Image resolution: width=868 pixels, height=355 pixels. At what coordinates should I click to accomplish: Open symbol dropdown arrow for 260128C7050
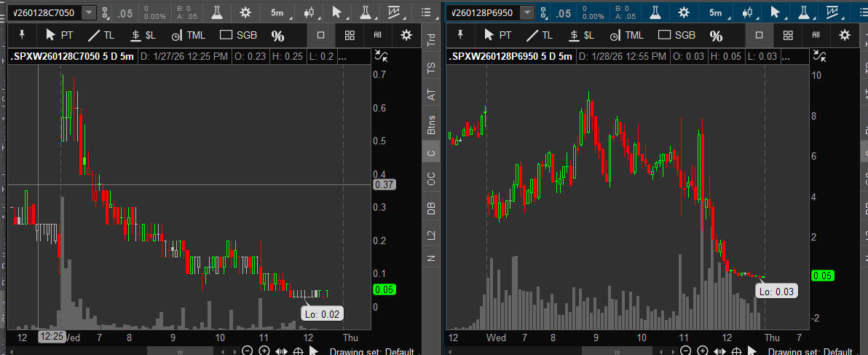[88, 12]
